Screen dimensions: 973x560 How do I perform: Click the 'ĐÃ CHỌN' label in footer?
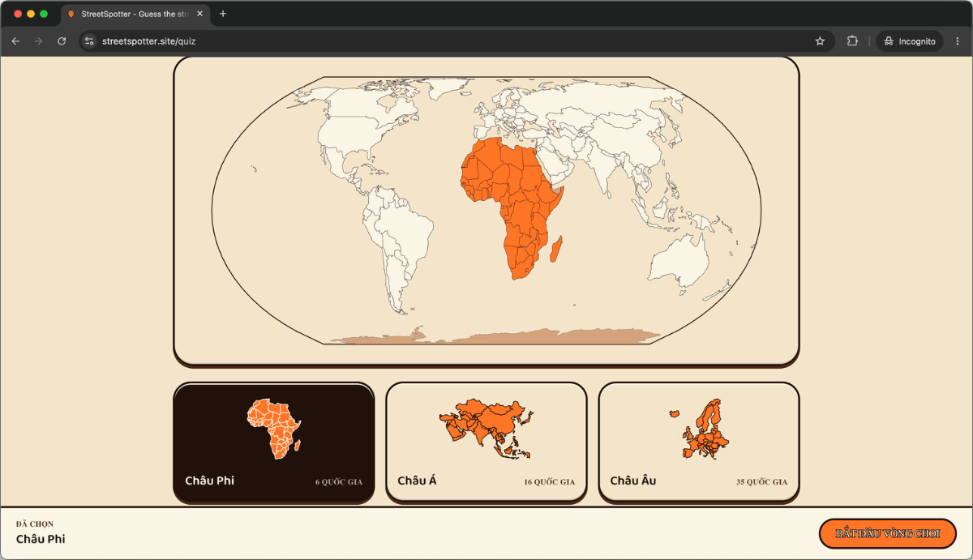35,524
